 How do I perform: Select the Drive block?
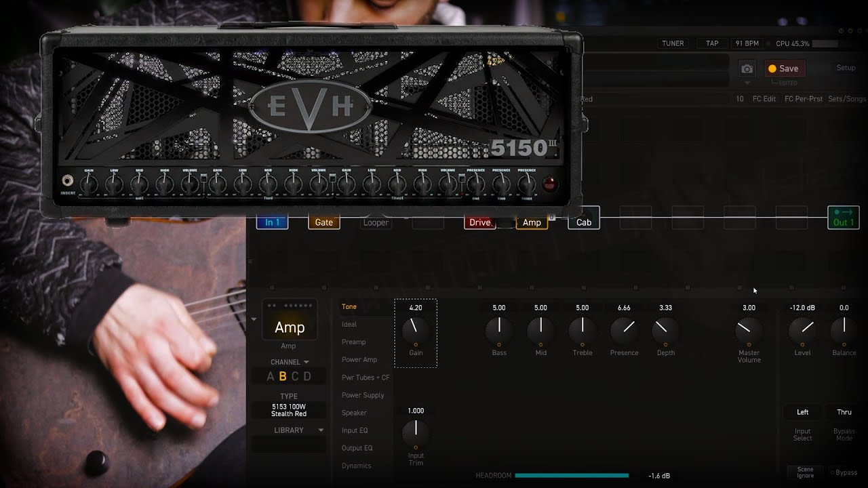[x=480, y=222]
